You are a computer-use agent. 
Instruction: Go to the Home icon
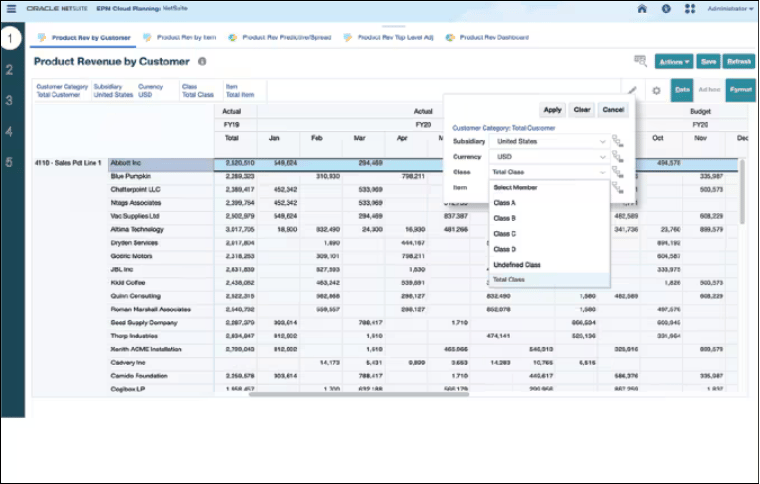(642, 9)
